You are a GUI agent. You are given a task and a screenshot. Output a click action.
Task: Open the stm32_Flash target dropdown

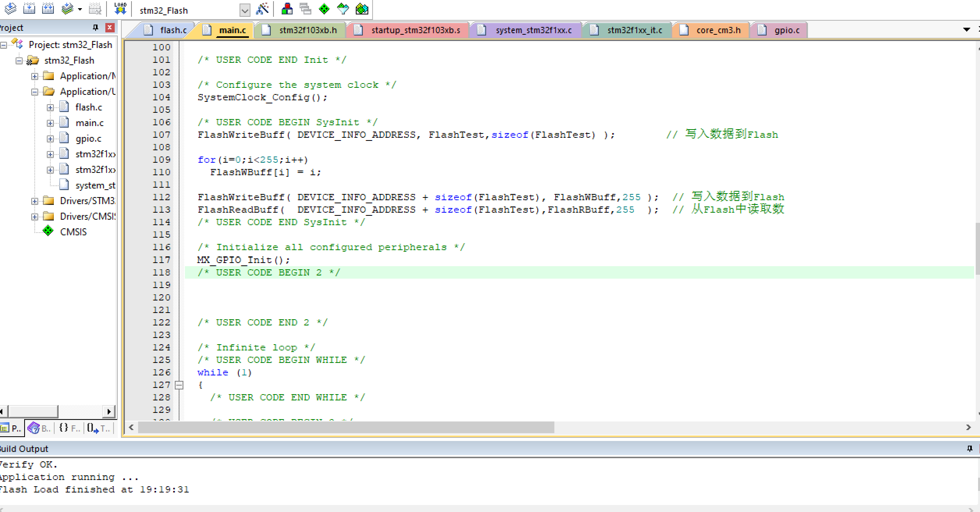pos(245,10)
